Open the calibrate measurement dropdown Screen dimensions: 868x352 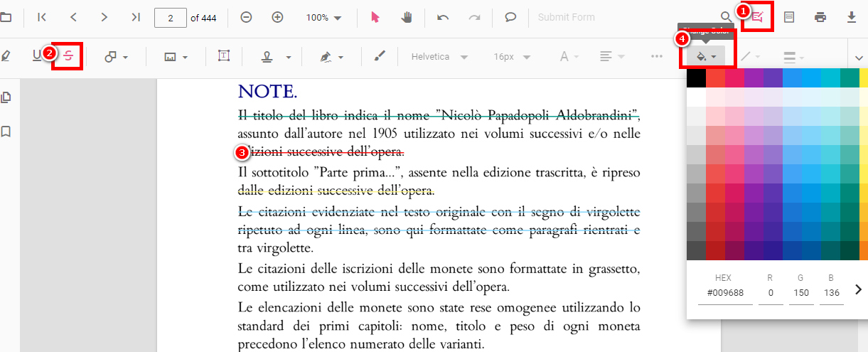coord(176,56)
